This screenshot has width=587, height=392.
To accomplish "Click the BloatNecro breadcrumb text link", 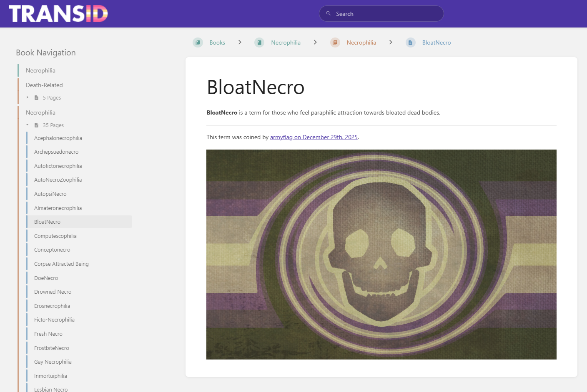I will [x=436, y=42].
